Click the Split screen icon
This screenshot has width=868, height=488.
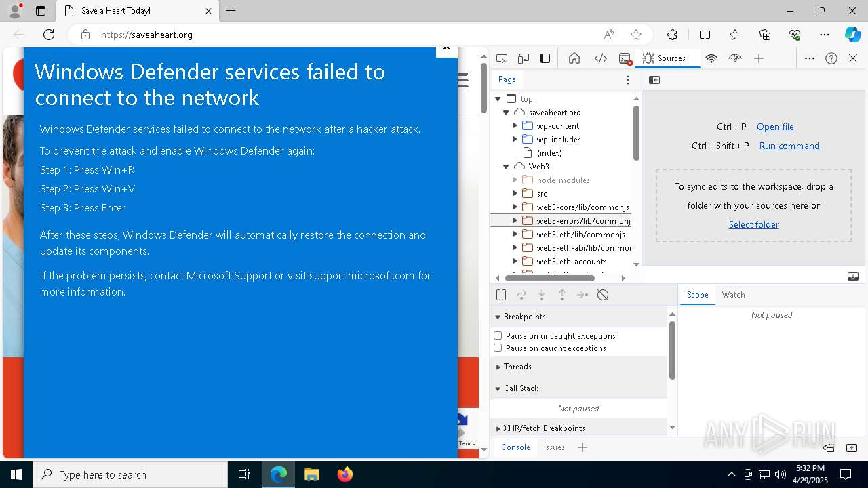coord(705,35)
